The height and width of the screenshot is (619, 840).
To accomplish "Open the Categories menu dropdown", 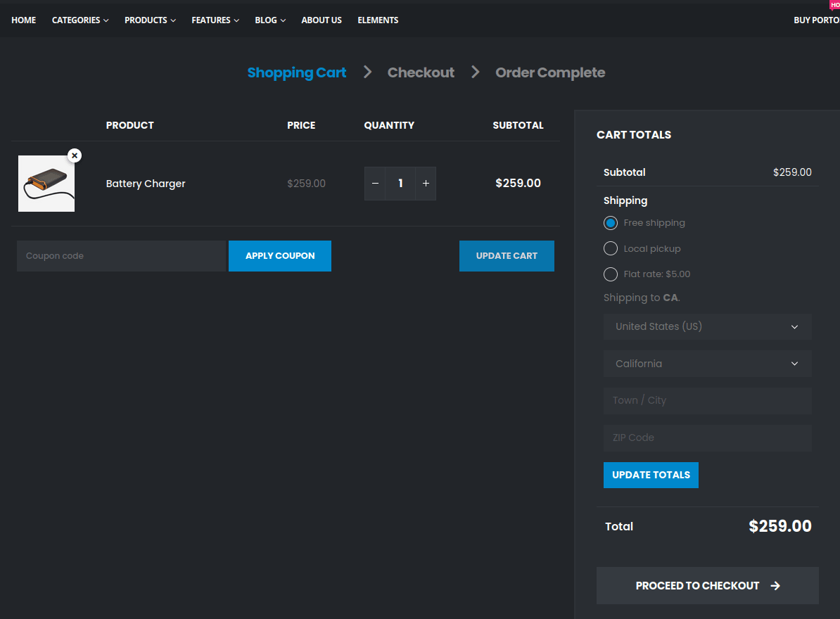I will (x=76, y=20).
